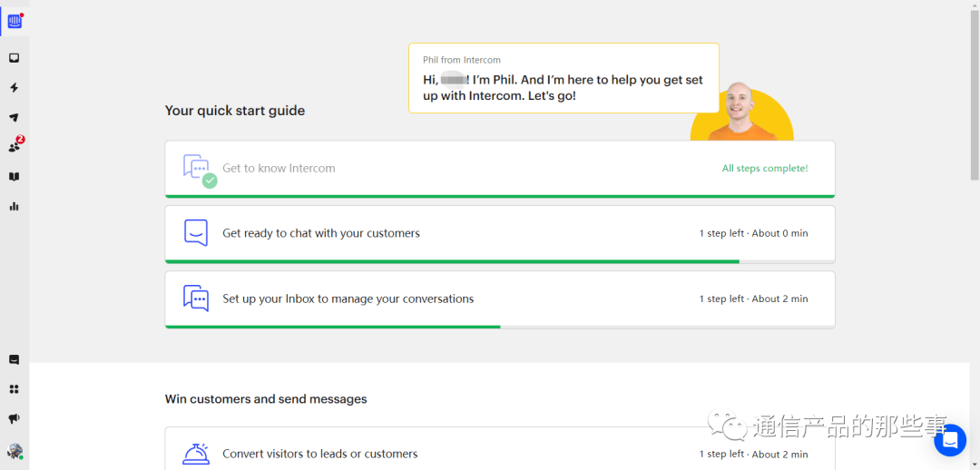Click Phil's photo avatar
Viewport: 980px width, 470px height.
[742, 113]
